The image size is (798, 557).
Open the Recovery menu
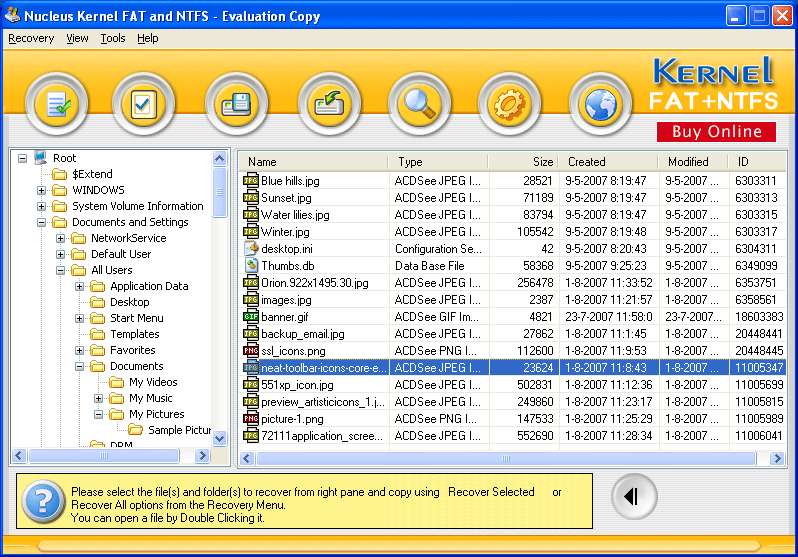point(31,38)
